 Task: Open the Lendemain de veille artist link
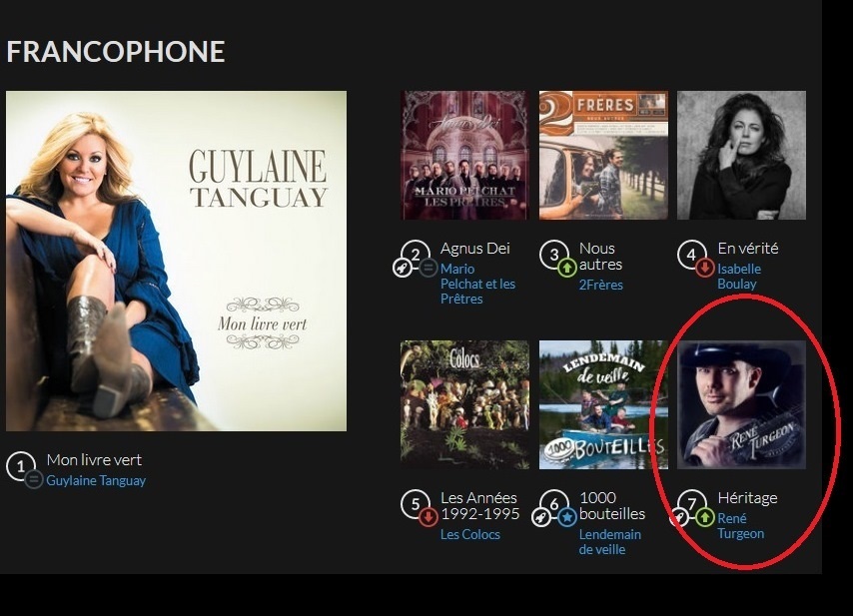610,542
